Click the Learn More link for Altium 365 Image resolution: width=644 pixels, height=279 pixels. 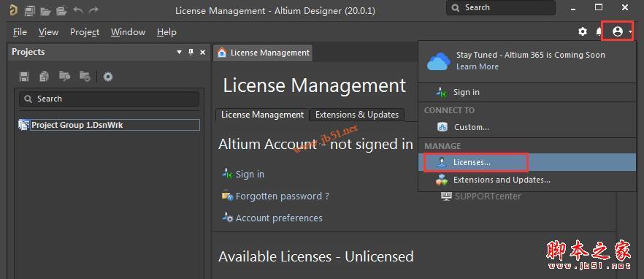(478, 66)
